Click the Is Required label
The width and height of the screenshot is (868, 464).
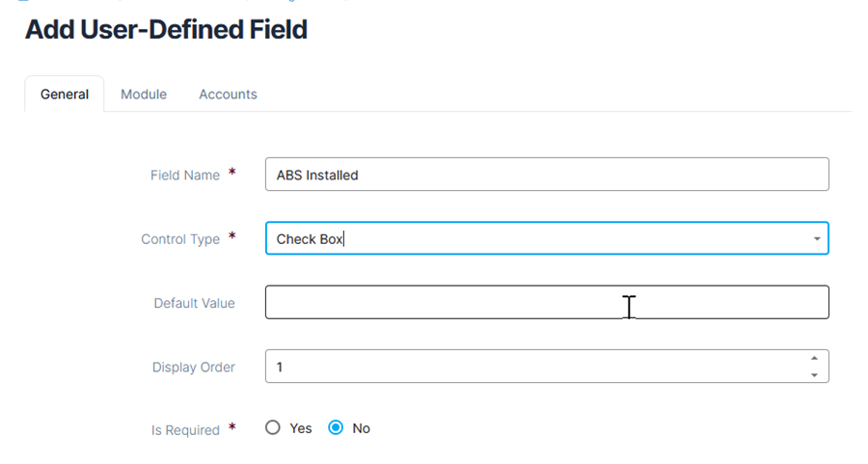[185, 430]
